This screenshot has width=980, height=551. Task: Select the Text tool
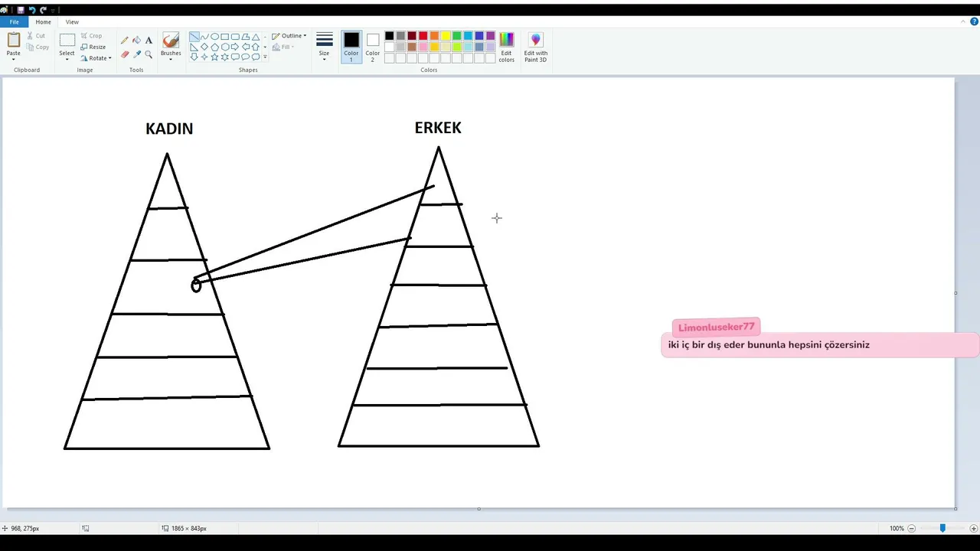149,41
